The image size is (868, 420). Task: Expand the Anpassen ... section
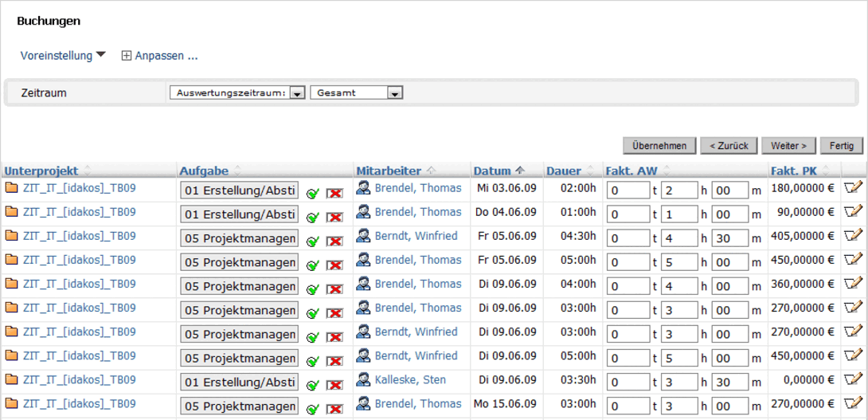[160, 56]
